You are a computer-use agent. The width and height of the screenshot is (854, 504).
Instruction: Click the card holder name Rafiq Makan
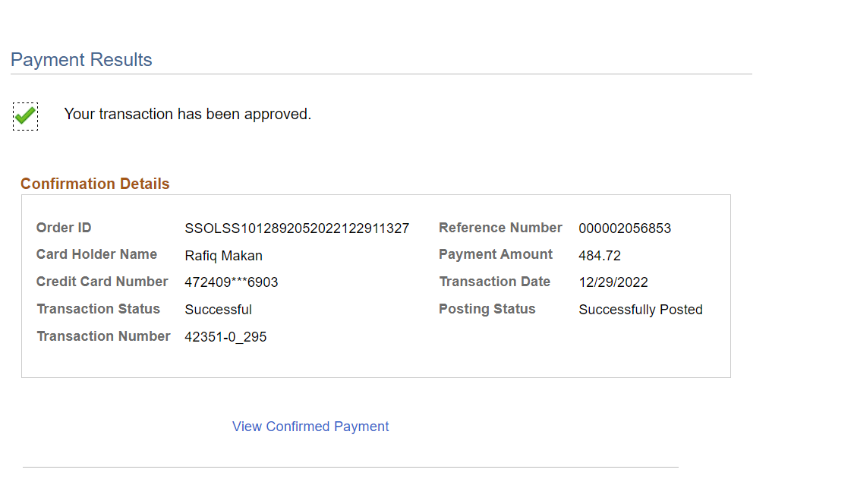(223, 256)
